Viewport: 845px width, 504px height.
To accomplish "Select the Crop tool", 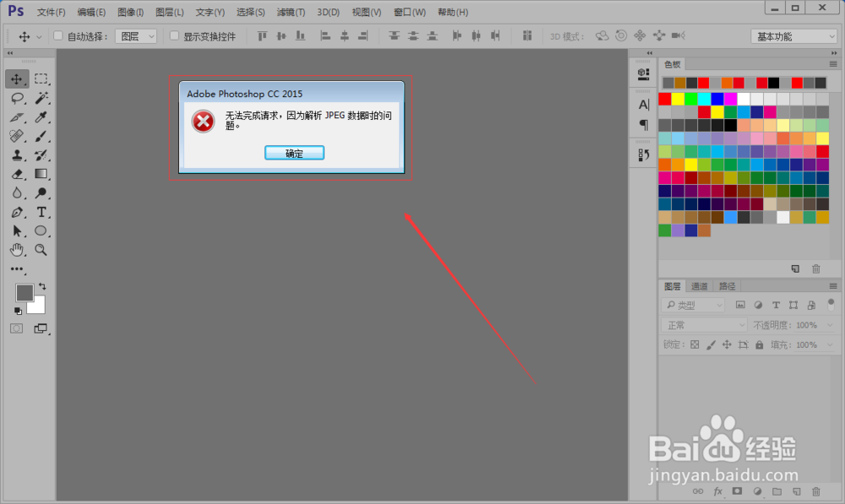I will [17, 117].
